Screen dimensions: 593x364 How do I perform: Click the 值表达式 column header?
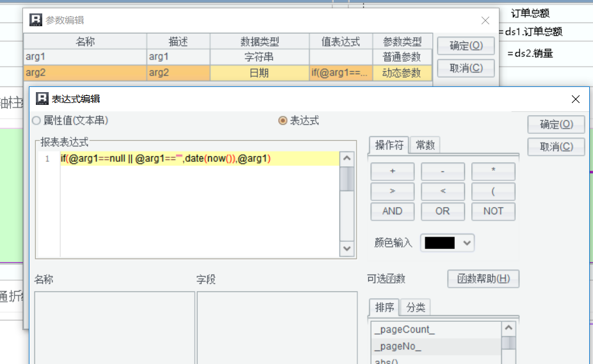click(x=341, y=41)
